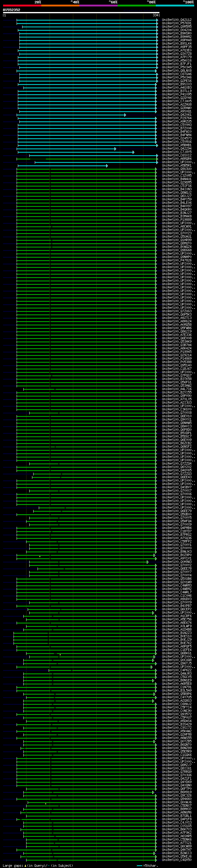
Task: Click the UniRef100_A8HG24 label
Action: click(x=176, y=321)
